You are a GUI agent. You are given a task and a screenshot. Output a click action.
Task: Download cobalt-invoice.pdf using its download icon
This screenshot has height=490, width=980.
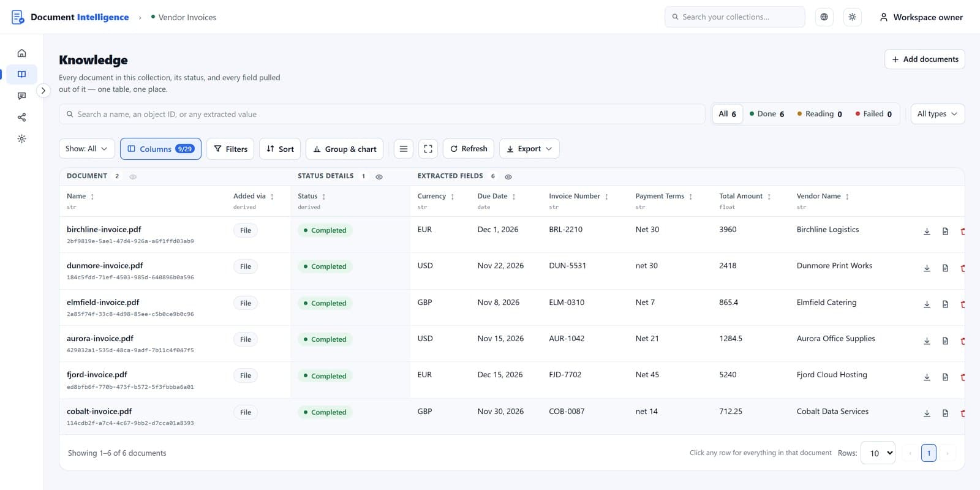coord(927,413)
